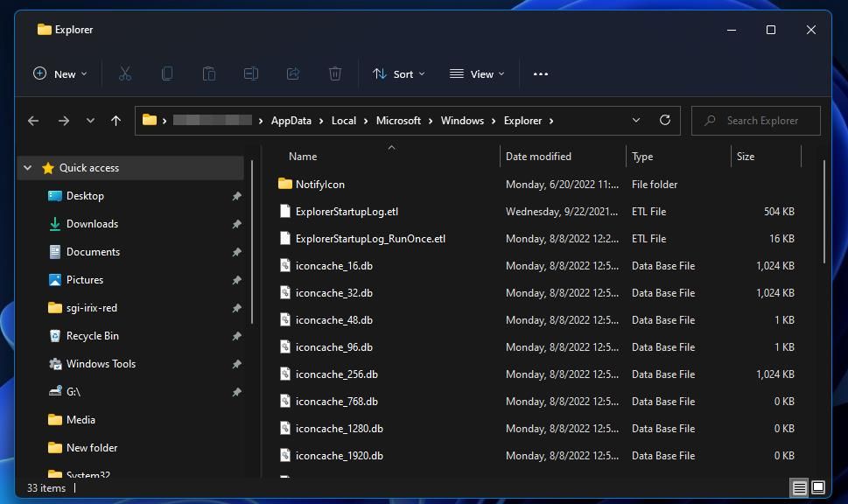
Task: Sort by Date modified column header
Action: [x=538, y=157]
